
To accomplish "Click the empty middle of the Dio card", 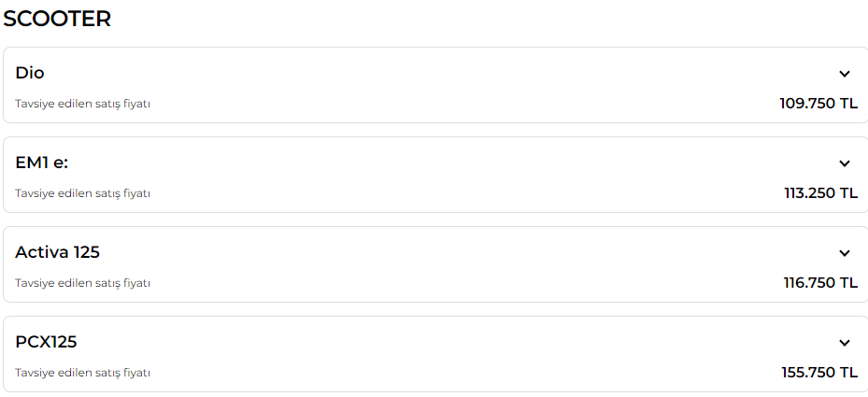I will click(435, 85).
